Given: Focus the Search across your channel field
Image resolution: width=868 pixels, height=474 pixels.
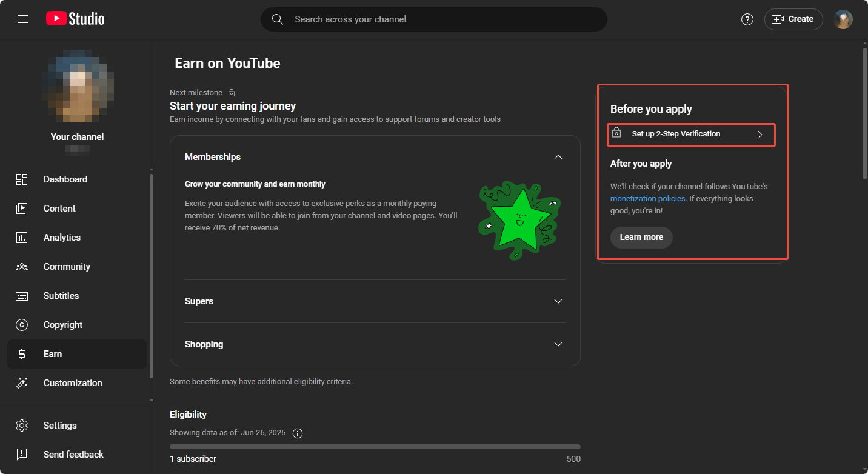Looking at the screenshot, I should [434, 19].
